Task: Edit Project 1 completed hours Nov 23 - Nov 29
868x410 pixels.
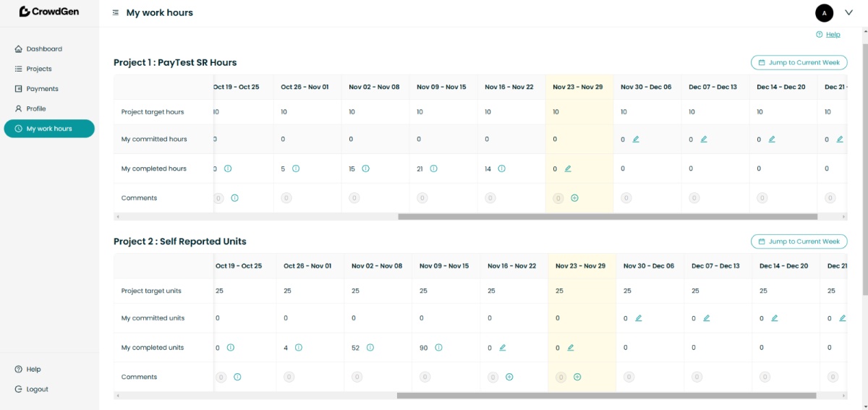Action: (x=568, y=168)
